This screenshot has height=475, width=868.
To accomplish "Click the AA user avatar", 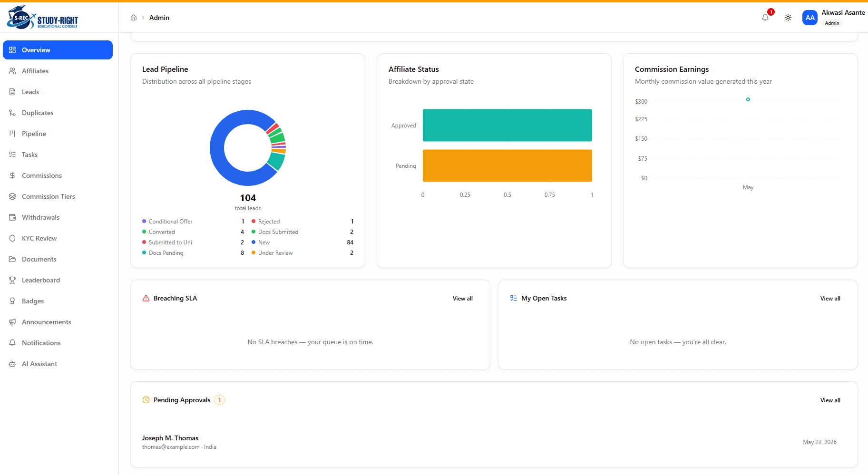I will (x=810, y=18).
